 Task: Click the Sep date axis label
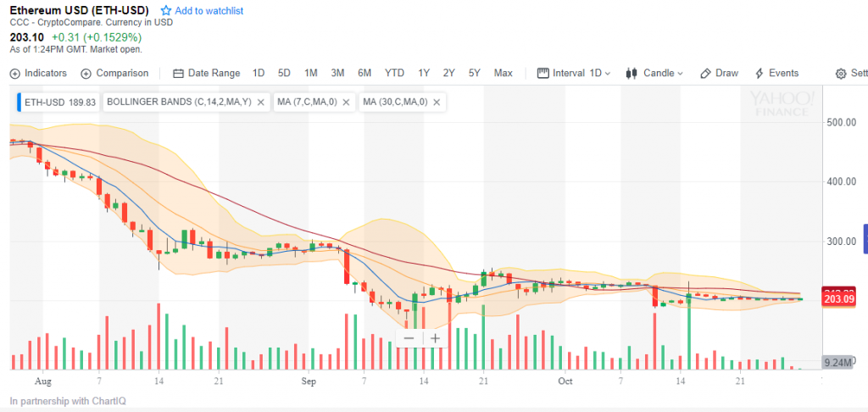point(309,381)
